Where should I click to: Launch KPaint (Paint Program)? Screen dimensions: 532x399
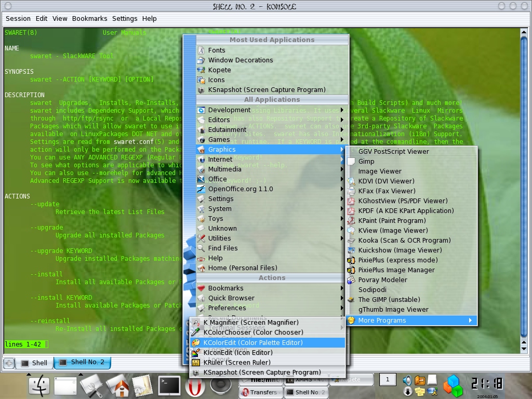411,220
